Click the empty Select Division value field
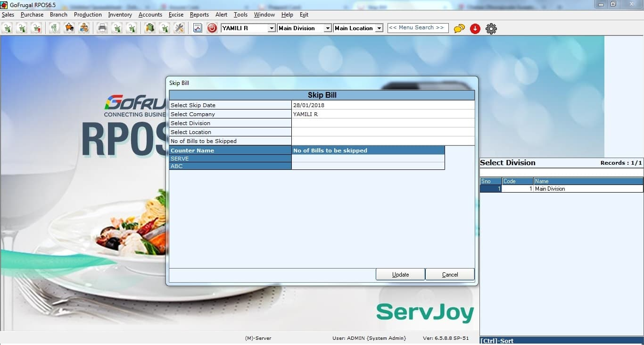Viewport: 644px width, 345px height. coord(383,123)
